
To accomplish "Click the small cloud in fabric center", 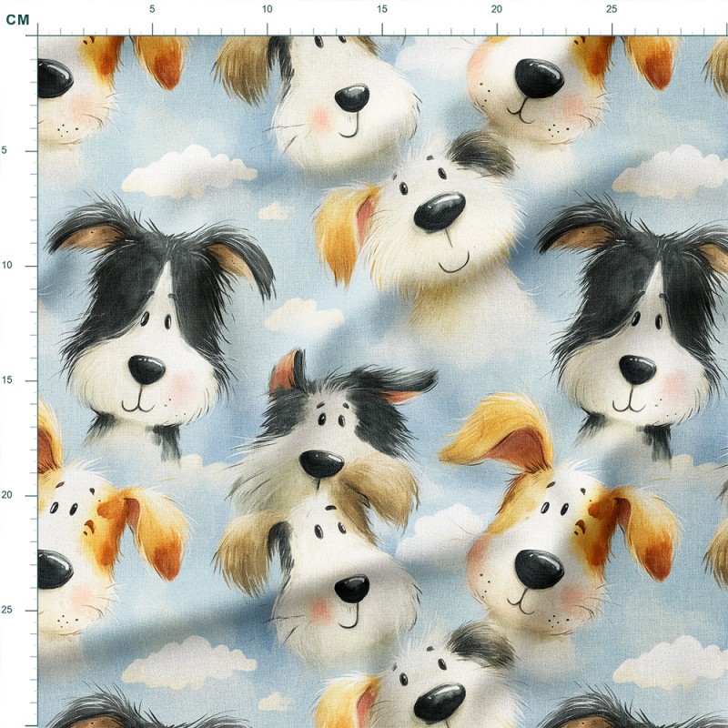I will pos(304,315).
